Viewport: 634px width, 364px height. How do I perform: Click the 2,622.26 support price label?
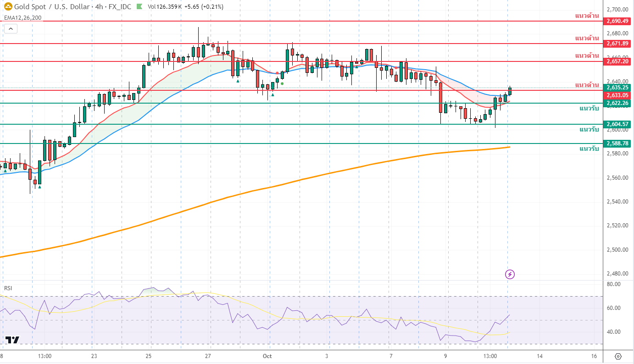point(617,103)
